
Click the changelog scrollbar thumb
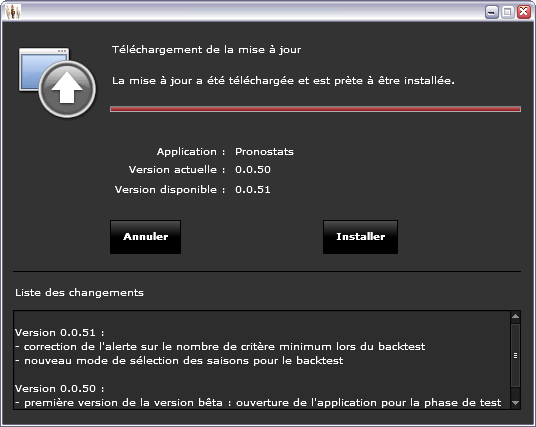(515, 356)
